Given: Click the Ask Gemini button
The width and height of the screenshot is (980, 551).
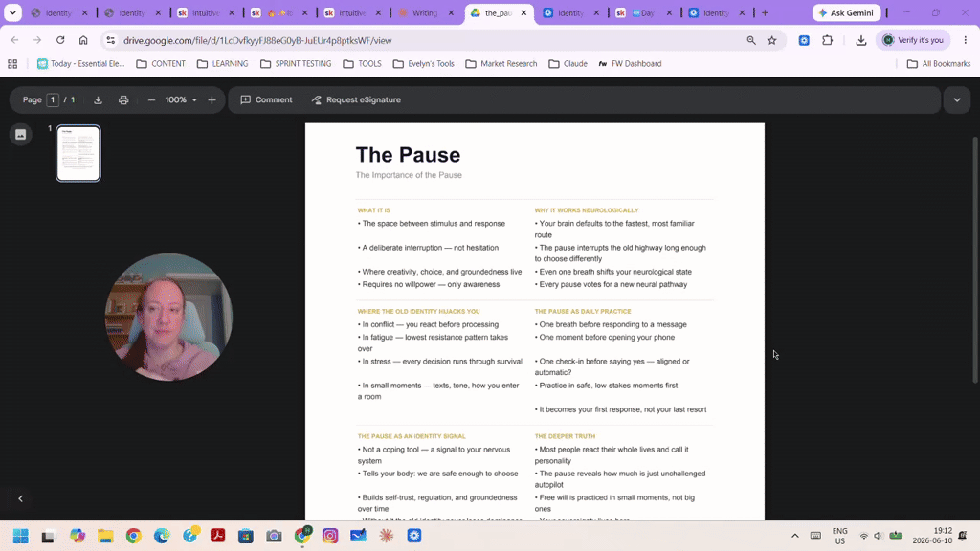Looking at the screenshot, I should click(846, 12).
